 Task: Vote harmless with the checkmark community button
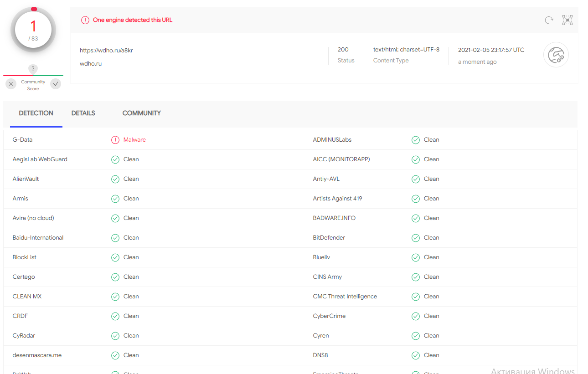coord(56,84)
